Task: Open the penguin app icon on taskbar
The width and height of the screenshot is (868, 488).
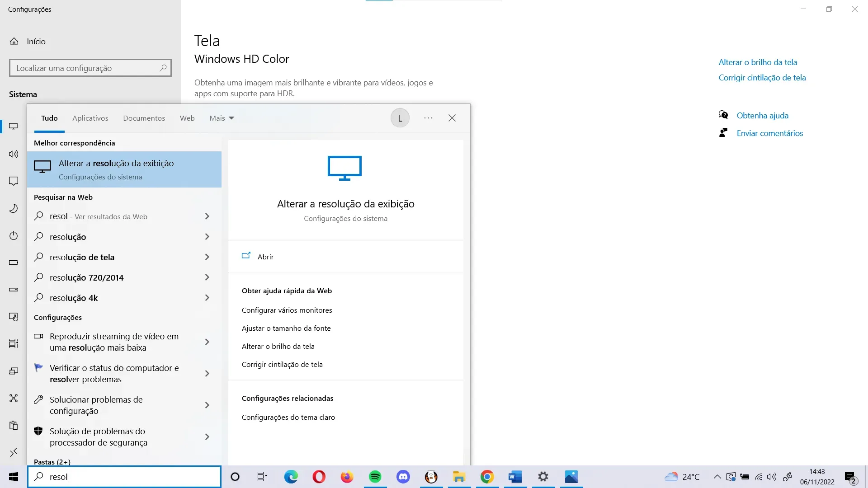Action: [431, 477]
